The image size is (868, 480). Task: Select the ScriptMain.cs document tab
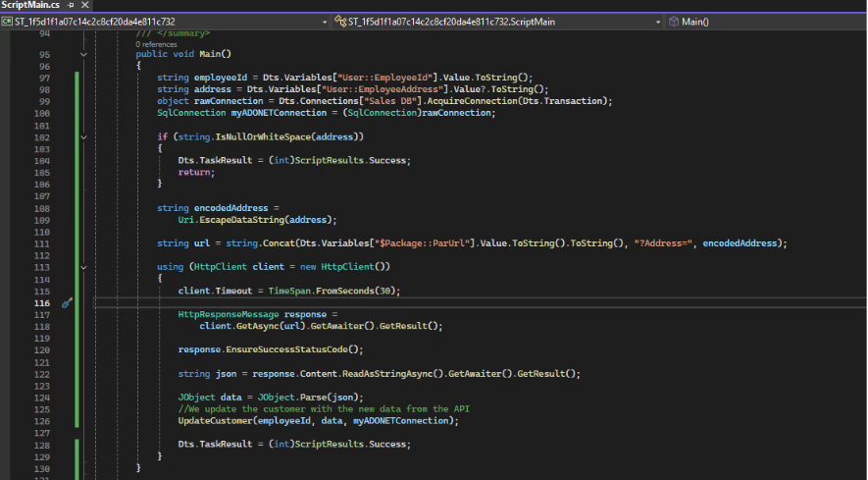(x=29, y=5)
